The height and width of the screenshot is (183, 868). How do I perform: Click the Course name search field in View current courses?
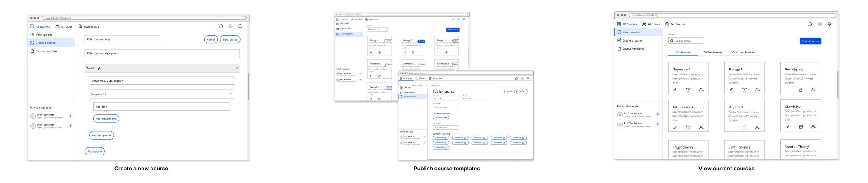[685, 41]
